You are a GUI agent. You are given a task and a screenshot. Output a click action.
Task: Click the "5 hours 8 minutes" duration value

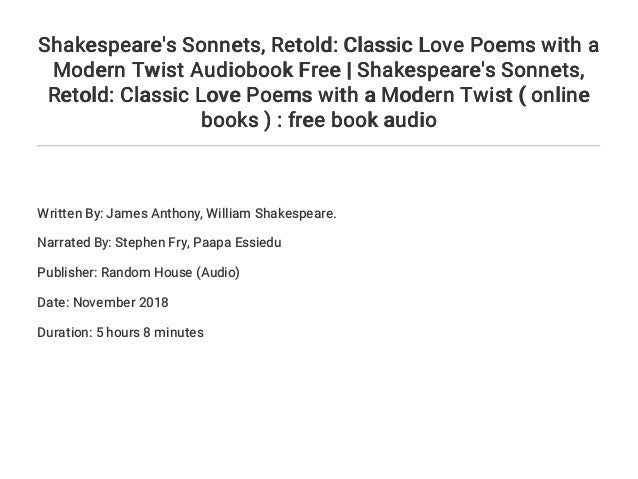click(x=150, y=332)
